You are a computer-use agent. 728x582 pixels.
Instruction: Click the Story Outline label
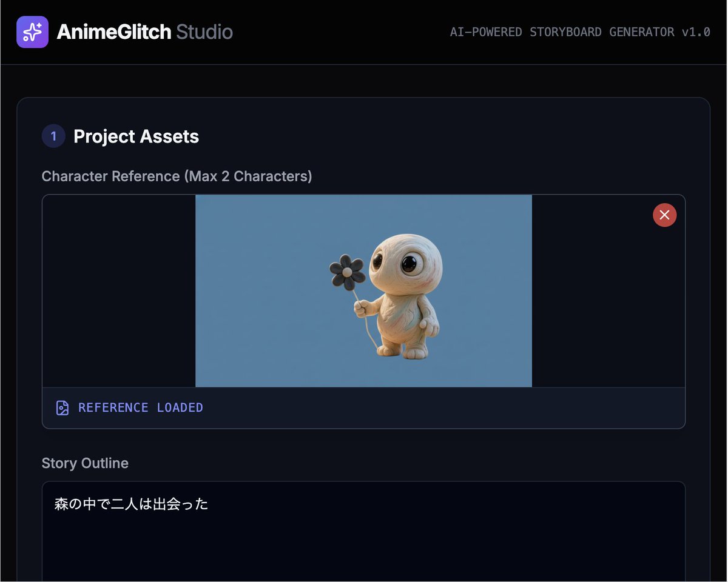(85, 463)
